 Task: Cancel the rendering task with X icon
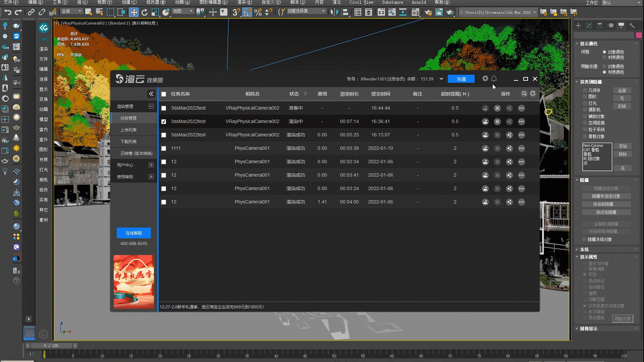pyautogui.click(x=497, y=122)
